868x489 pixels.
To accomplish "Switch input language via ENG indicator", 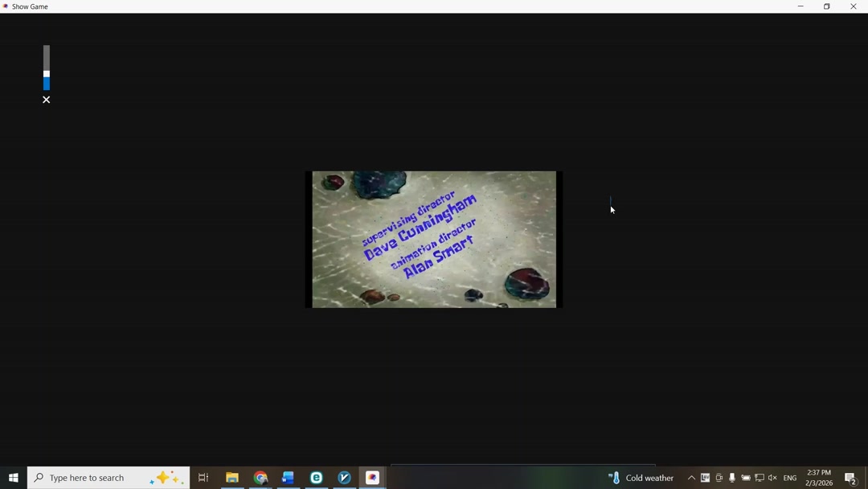I will tap(790, 478).
